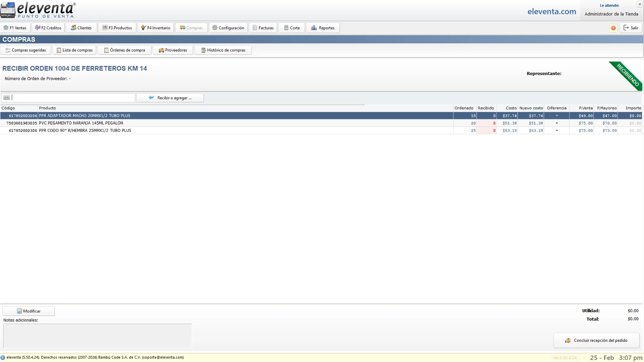Click the keyboard icon beside code field

7,98
